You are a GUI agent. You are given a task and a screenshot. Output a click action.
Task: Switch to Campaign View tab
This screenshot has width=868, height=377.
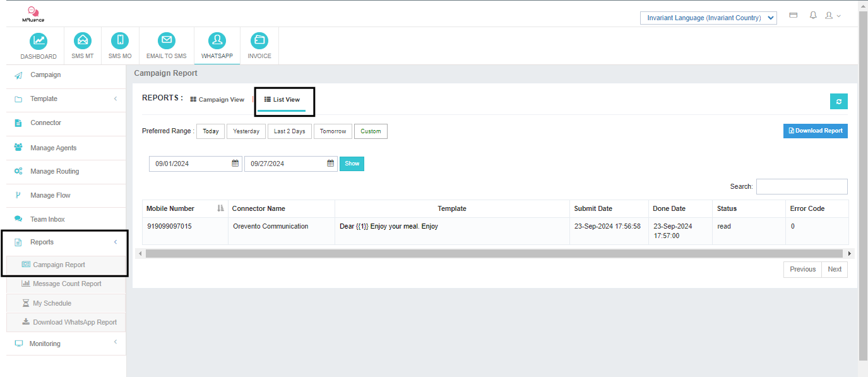(217, 100)
